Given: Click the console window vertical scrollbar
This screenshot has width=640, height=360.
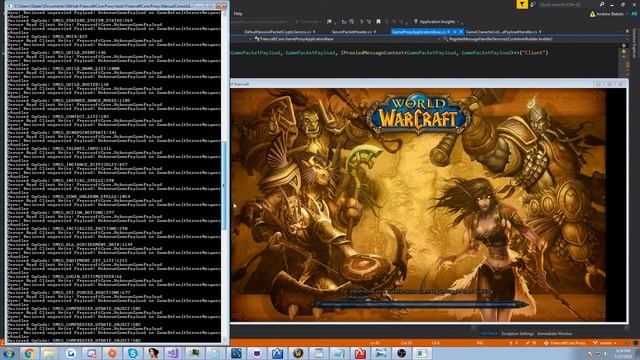Looking at the screenshot, I should (x=224, y=176).
